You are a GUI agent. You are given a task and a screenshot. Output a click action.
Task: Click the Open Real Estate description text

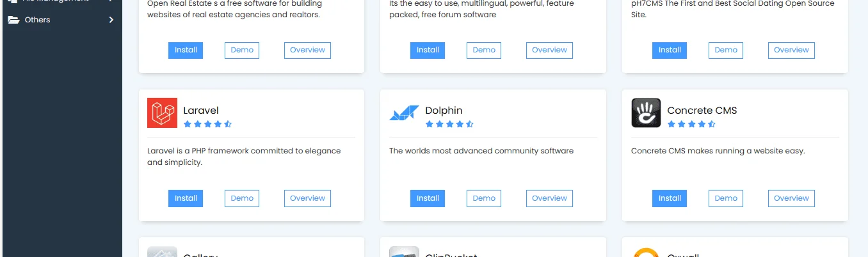[x=234, y=9]
